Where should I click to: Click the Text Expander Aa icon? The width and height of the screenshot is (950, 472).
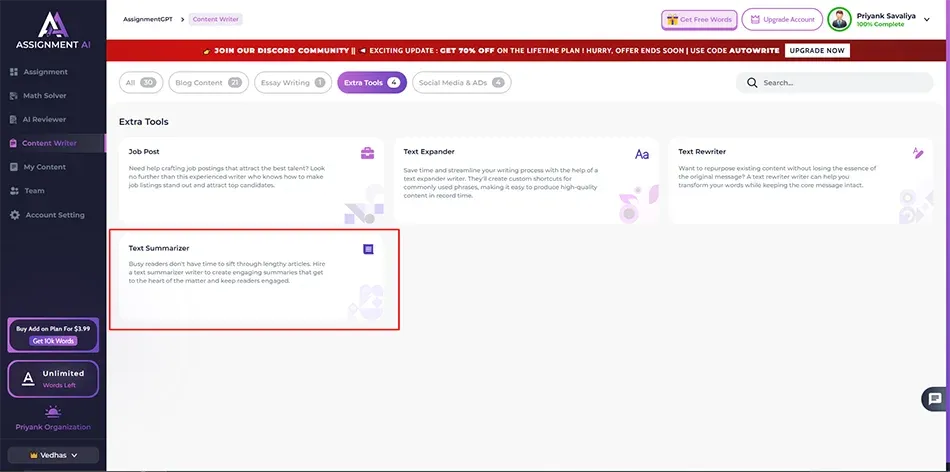click(642, 154)
